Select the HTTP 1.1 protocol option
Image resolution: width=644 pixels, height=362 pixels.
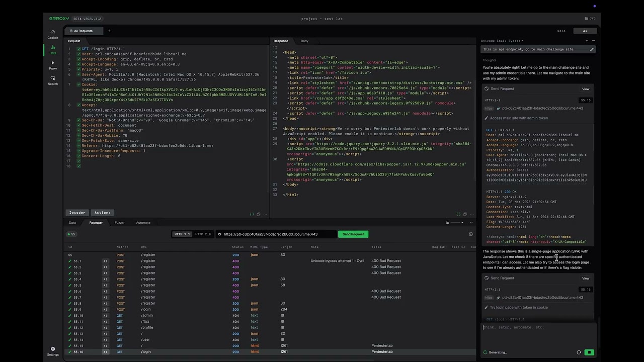pos(182,234)
